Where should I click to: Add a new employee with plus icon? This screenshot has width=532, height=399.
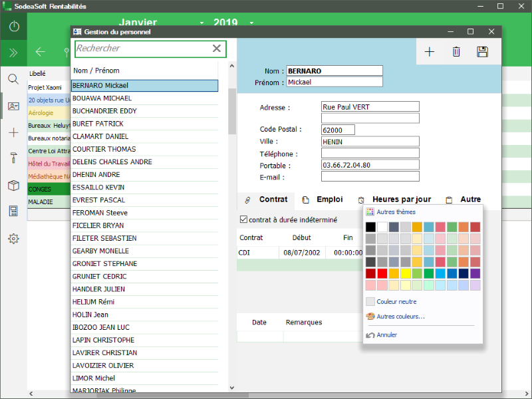(x=430, y=52)
